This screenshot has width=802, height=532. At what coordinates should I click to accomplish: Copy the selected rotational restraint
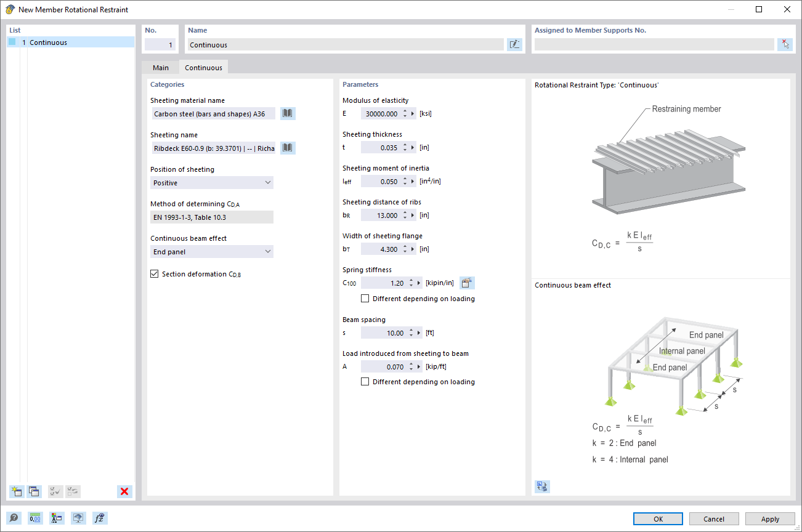click(x=34, y=491)
